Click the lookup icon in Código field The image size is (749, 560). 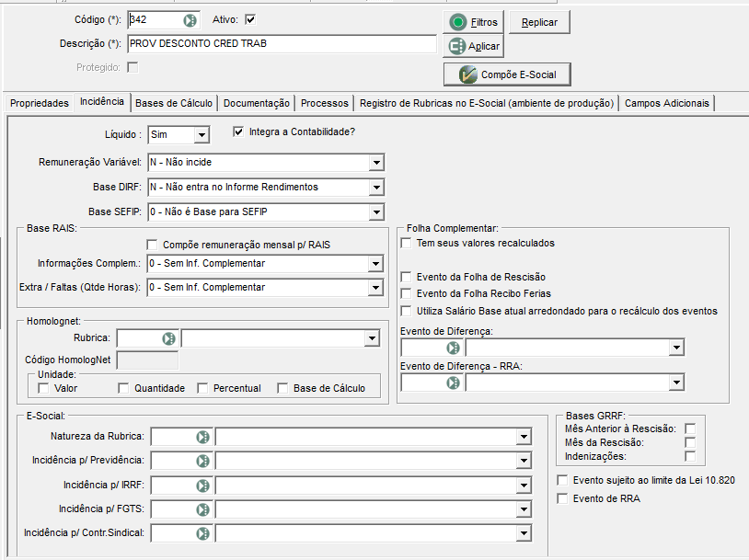[190, 20]
